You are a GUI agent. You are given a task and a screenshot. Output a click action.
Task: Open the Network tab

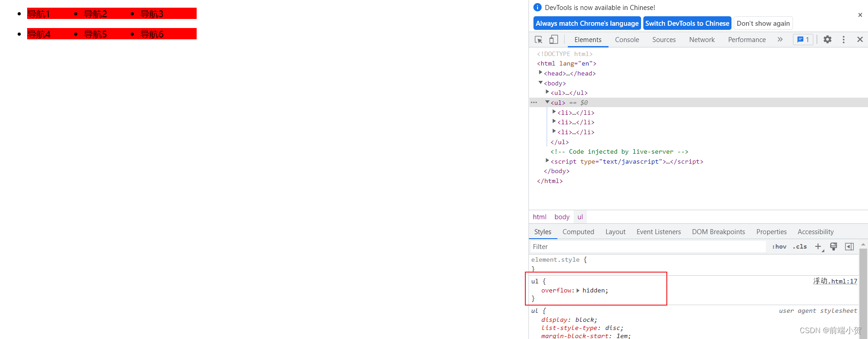click(x=702, y=40)
